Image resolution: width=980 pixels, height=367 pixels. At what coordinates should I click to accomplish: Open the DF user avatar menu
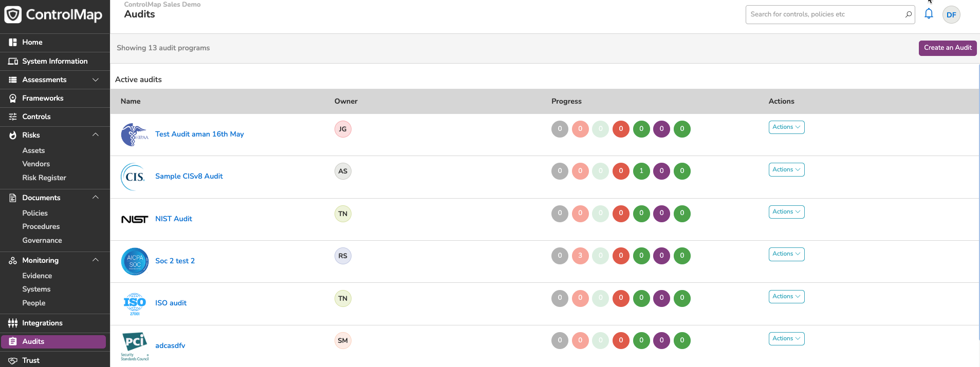coord(951,15)
